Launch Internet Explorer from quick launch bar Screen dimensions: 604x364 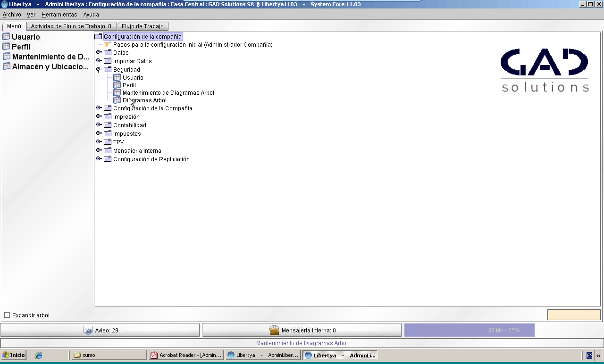pyautogui.click(x=39, y=356)
